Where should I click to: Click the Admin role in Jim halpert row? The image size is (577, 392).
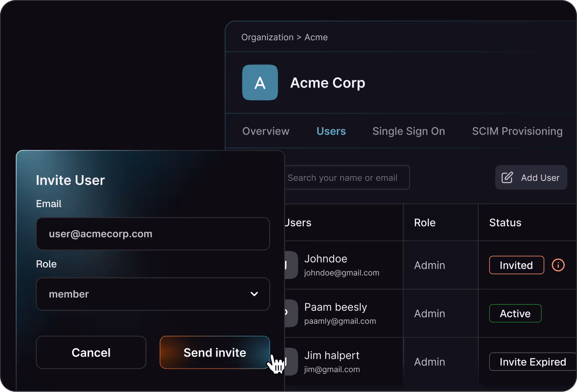point(430,362)
